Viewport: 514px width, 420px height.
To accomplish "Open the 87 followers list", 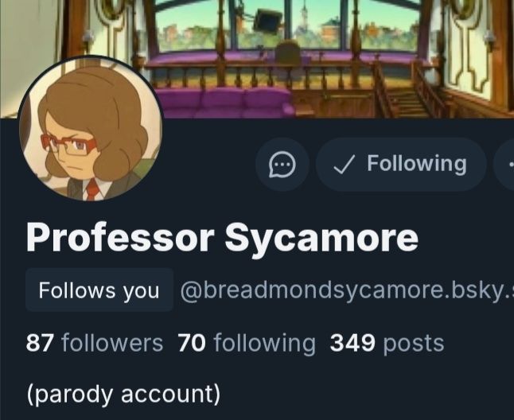I will 95,343.
